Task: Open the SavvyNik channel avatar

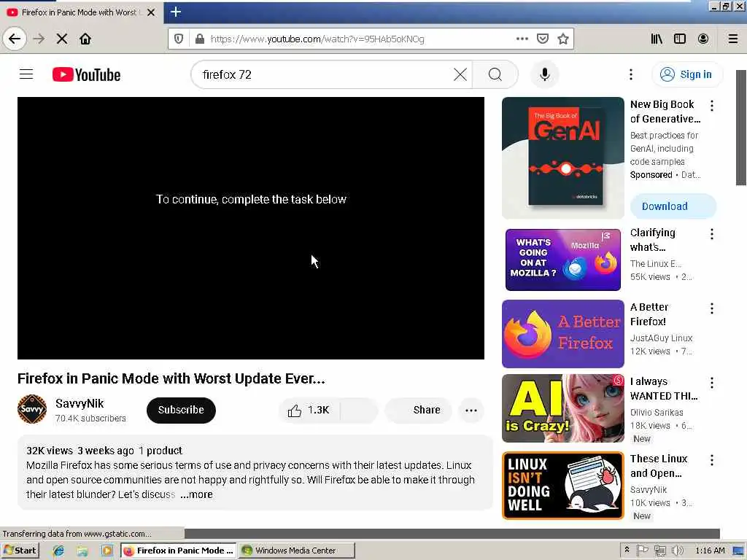Action: [32, 409]
